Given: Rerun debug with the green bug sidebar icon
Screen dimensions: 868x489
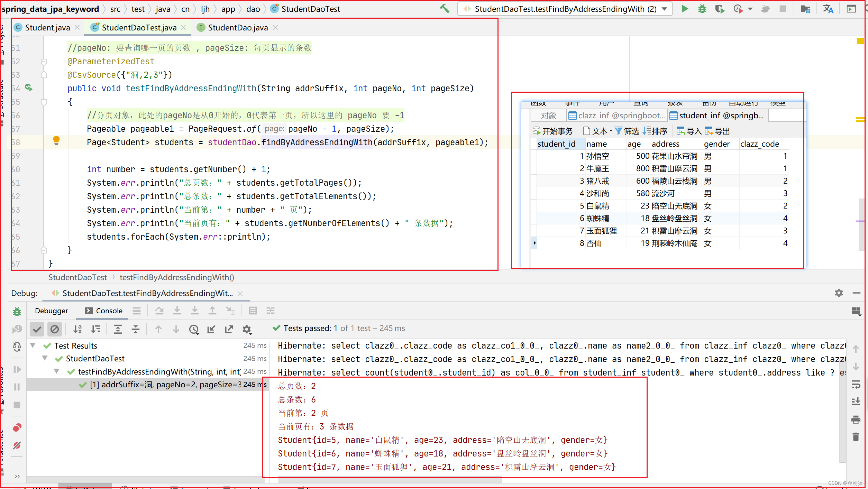Looking at the screenshot, I should [17, 312].
